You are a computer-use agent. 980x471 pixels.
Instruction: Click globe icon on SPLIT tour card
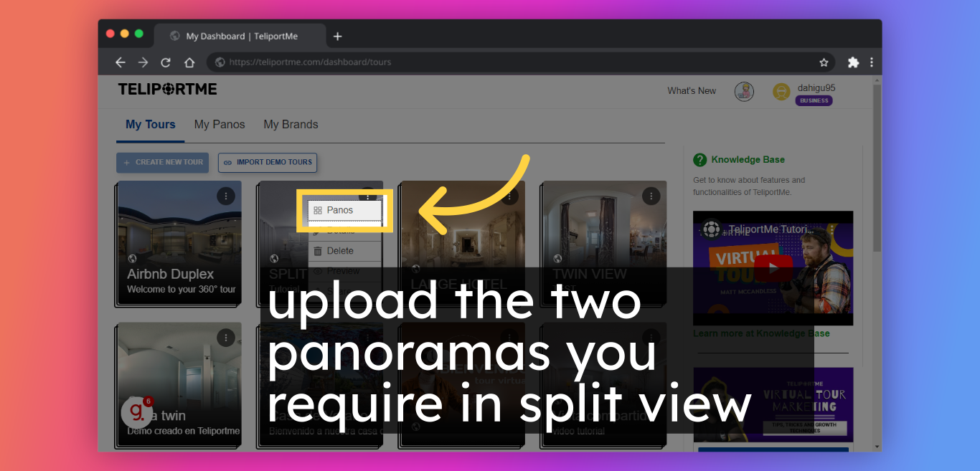pyautogui.click(x=274, y=259)
